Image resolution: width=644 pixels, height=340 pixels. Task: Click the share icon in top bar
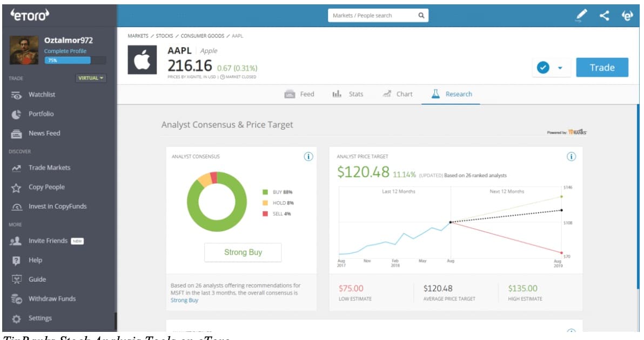click(605, 16)
